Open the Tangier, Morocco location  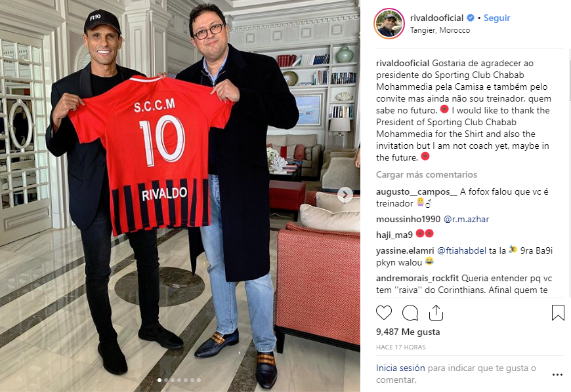point(440,30)
